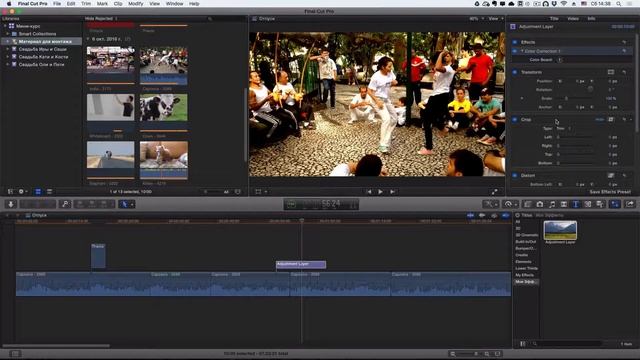Screen dimensions: 640x360
Task: Switch browser to list view
Action: (x=49, y=191)
